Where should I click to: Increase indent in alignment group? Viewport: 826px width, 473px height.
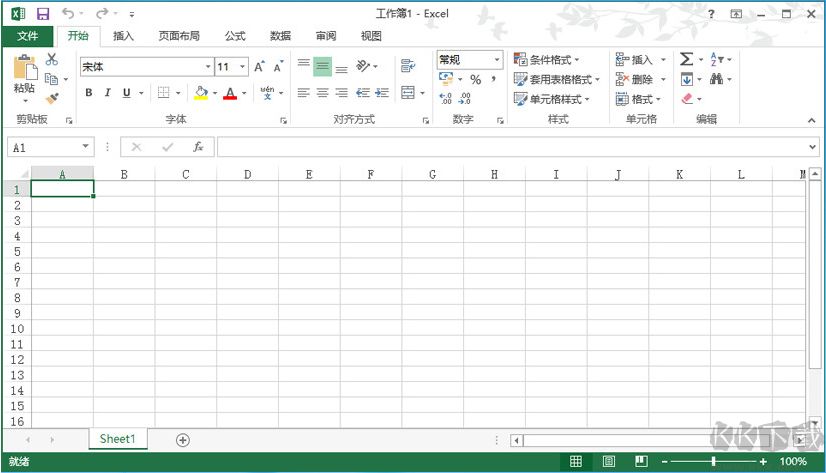pos(382,93)
